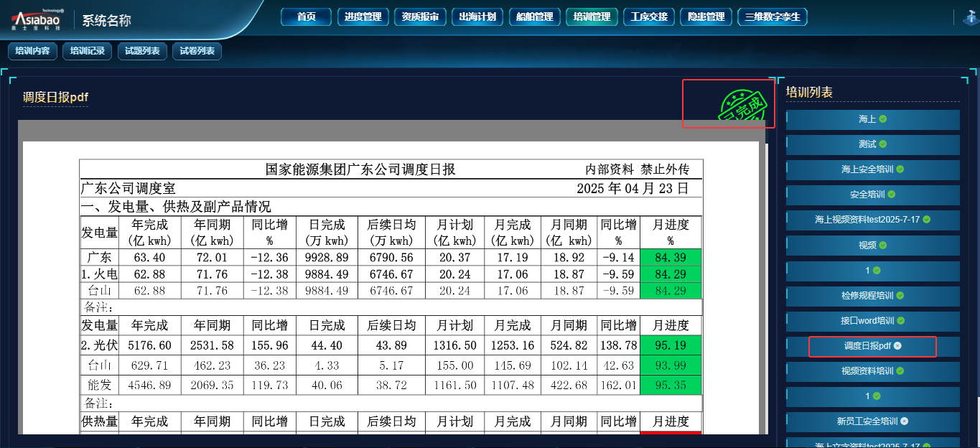Click table cell 4546.89
Image resolution: width=980 pixels, height=448 pixels.
pyautogui.click(x=149, y=385)
